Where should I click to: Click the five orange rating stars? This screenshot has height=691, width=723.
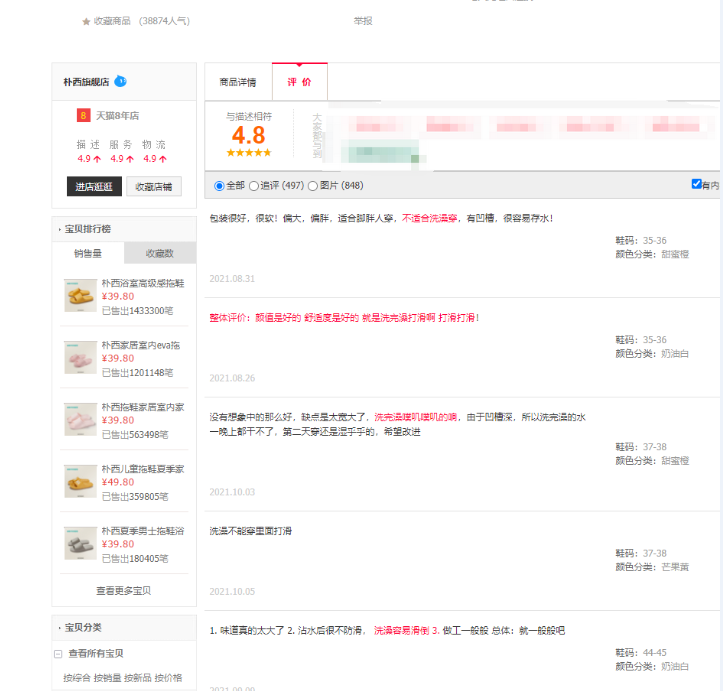tap(249, 153)
